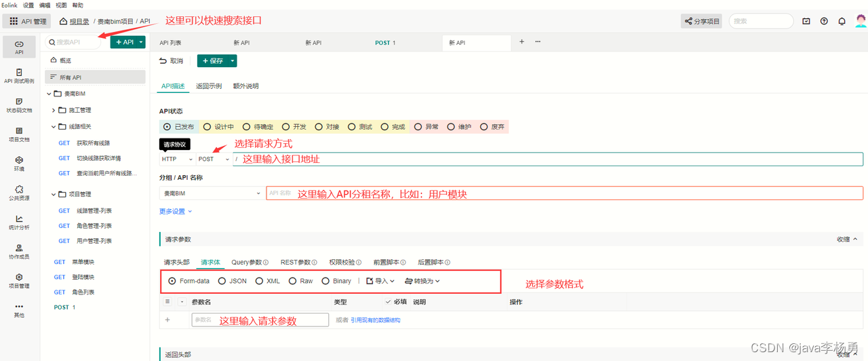Screen dimensions: 868x361
Task: Switch to 返回示例 tab
Action: click(x=208, y=86)
